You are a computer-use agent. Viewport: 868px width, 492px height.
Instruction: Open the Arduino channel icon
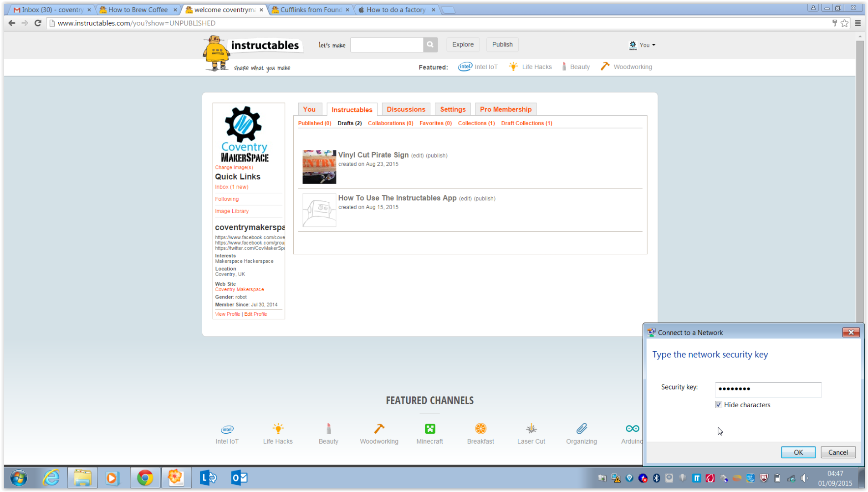point(632,428)
